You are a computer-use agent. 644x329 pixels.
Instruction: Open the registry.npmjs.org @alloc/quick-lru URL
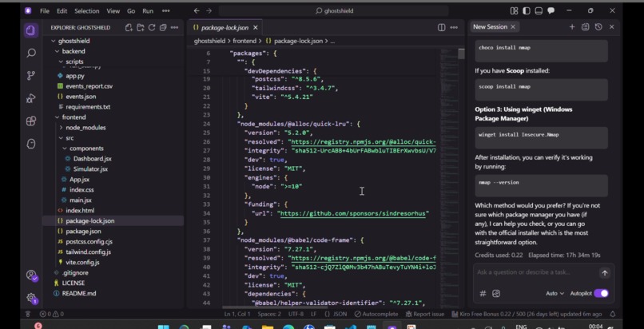pos(362,142)
